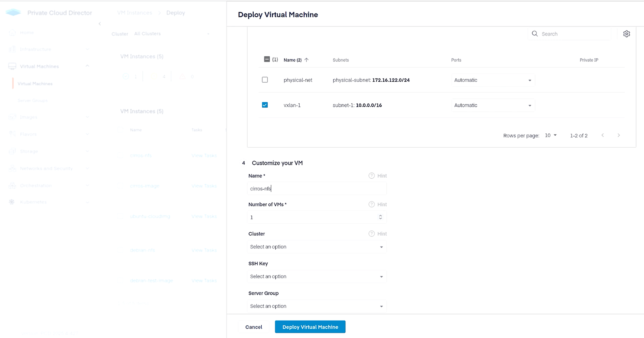Image resolution: width=644 pixels, height=338 pixels.
Task: Open the Cluster select dropdown
Action: pos(317,247)
